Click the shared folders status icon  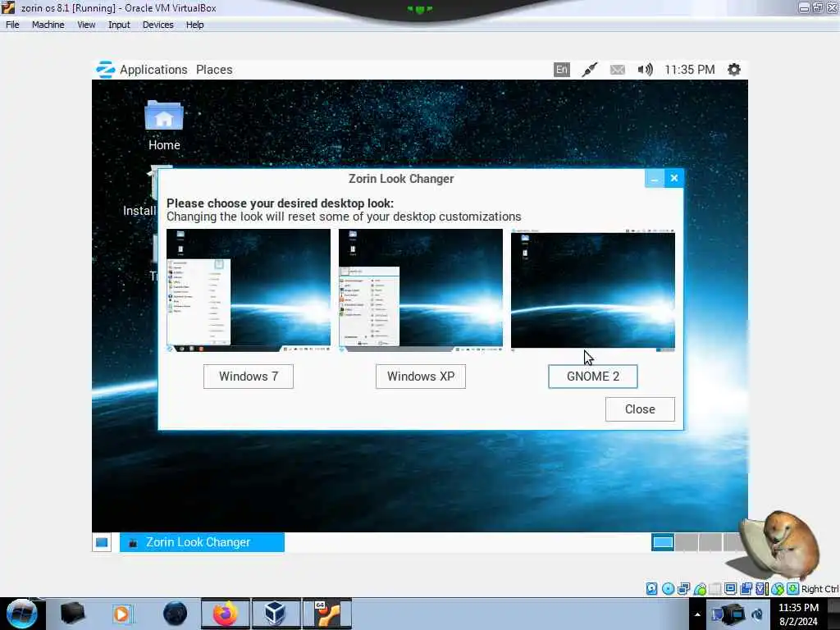(746, 589)
